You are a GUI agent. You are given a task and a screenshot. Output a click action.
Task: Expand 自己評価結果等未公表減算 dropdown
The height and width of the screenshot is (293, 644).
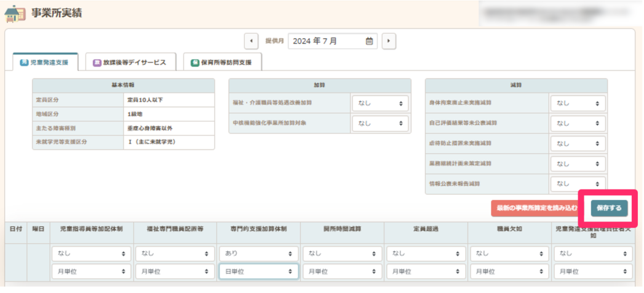[x=578, y=124]
